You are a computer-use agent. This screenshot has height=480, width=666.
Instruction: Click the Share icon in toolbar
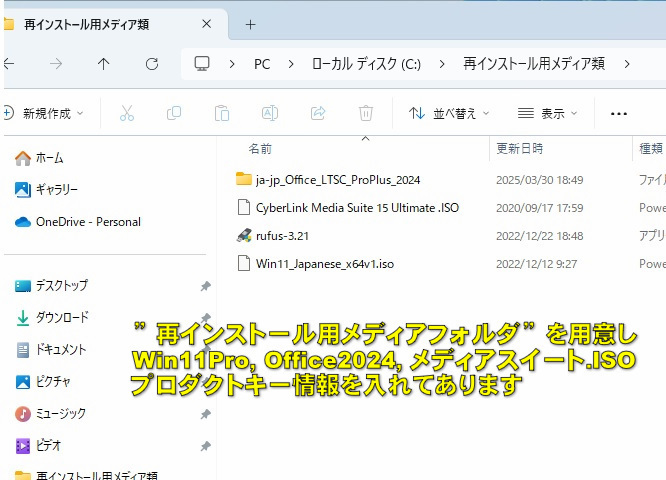(318, 113)
